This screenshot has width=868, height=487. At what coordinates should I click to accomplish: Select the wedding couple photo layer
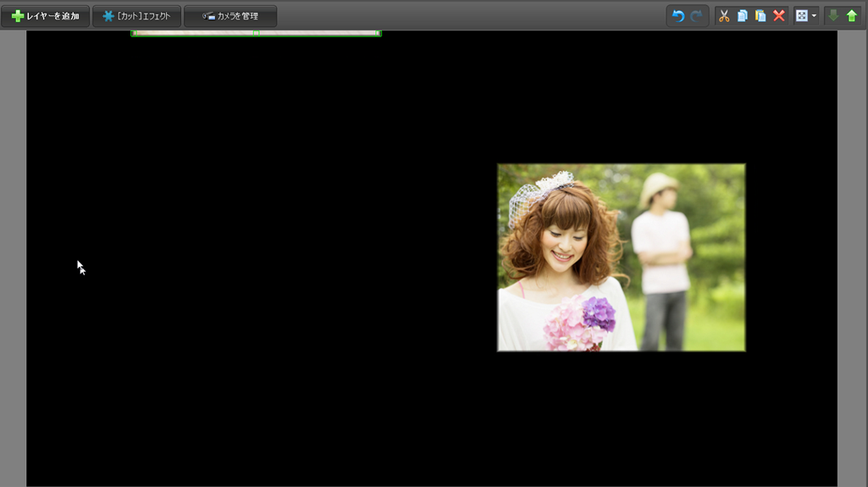point(621,257)
